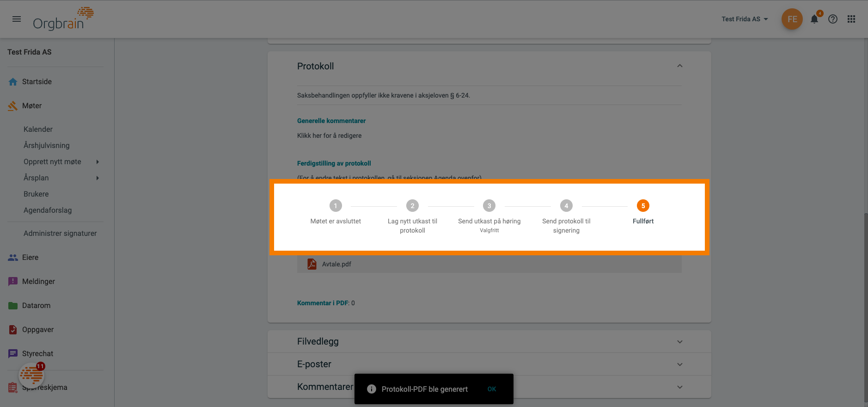
Task: Expand the Årsplan submenu arrow
Action: pos(98,178)
